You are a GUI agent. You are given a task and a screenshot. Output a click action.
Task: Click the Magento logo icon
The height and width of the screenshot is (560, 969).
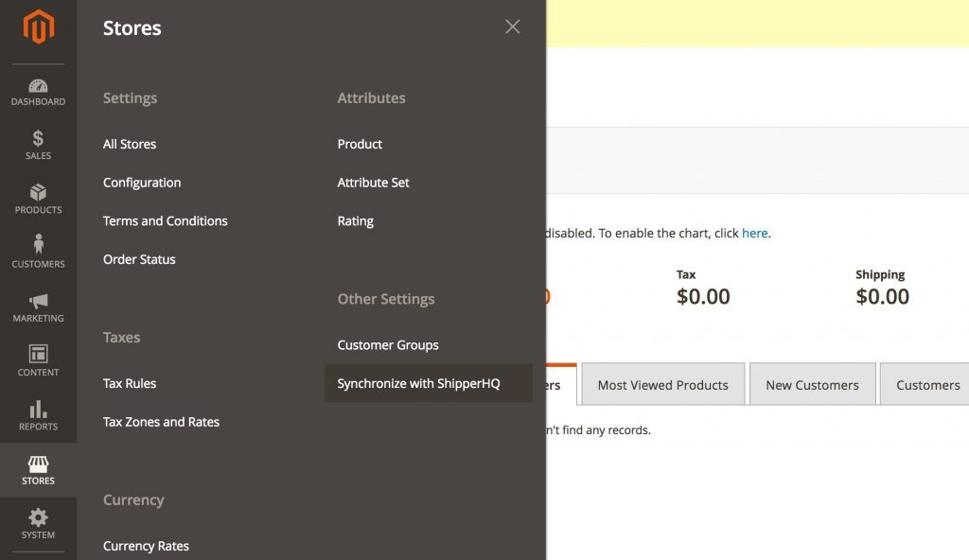pos(39,27)
